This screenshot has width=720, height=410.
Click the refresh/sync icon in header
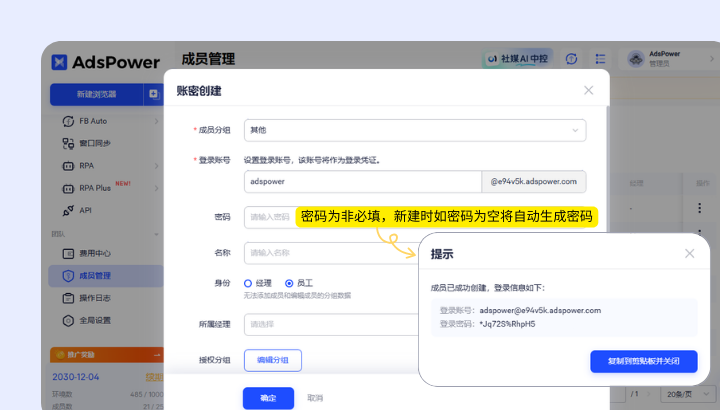[x=571, y=59]
